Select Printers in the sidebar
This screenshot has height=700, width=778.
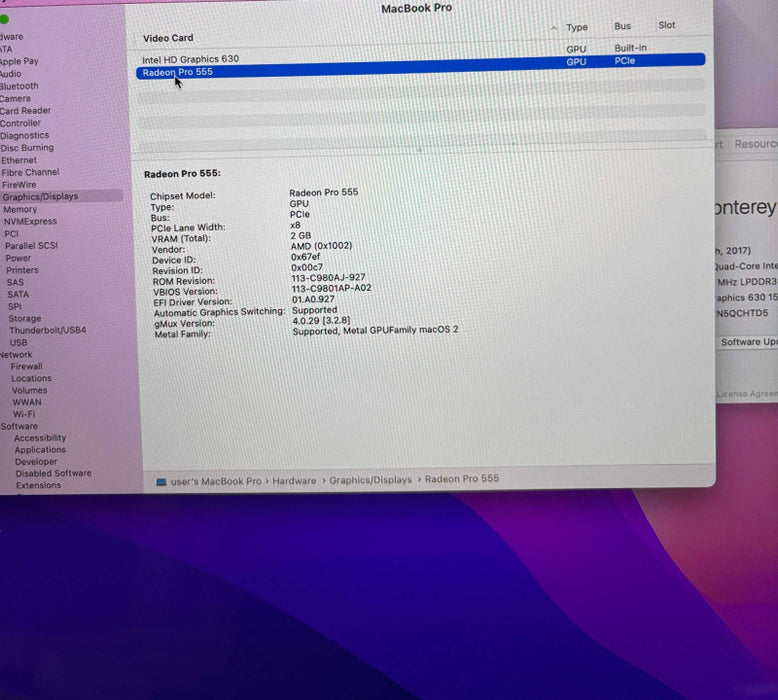(x=22, y=270)
